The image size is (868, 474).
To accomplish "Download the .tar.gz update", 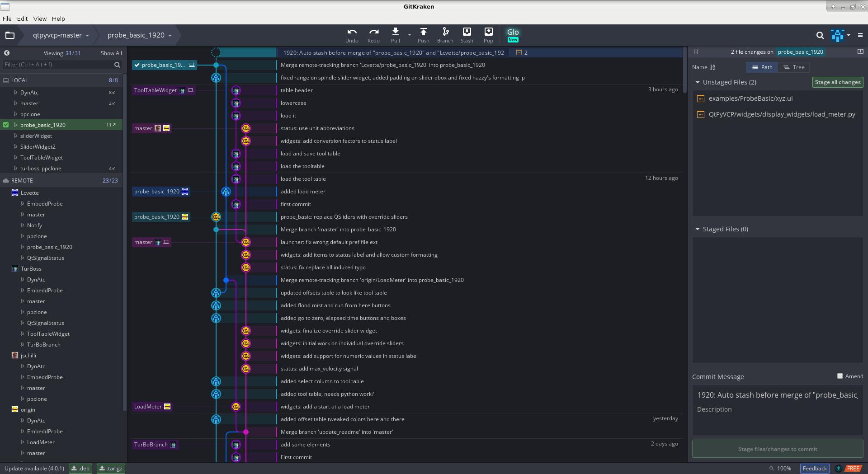I will 111,469.
